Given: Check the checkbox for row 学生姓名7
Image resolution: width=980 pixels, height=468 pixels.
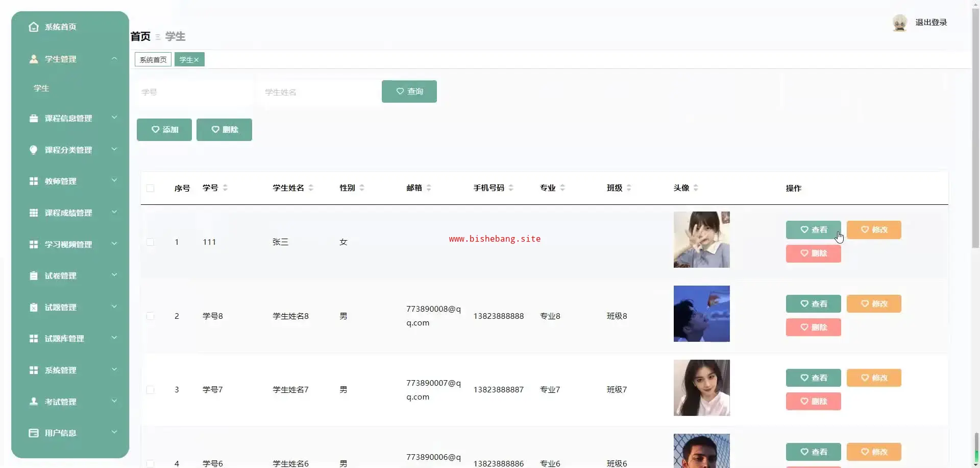Looking at the screenshot, I should pos(150,390).
